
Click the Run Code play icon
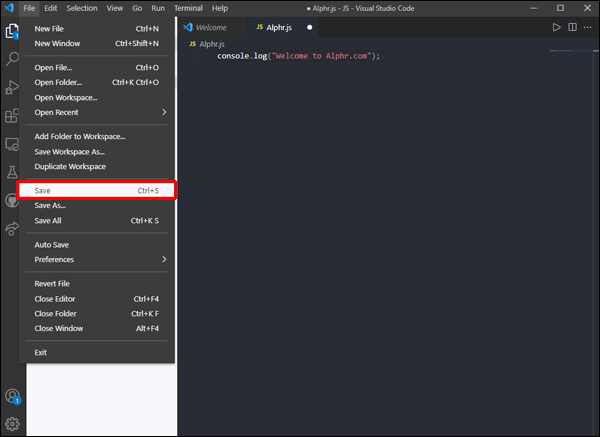(x=556, y=27)
